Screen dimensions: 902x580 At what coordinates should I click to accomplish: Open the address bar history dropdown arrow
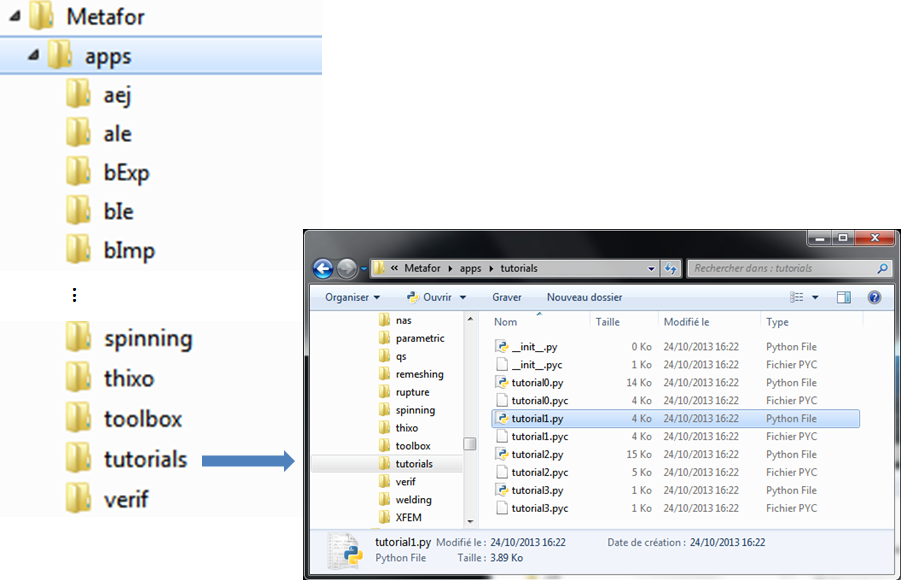tap(651, 269)
